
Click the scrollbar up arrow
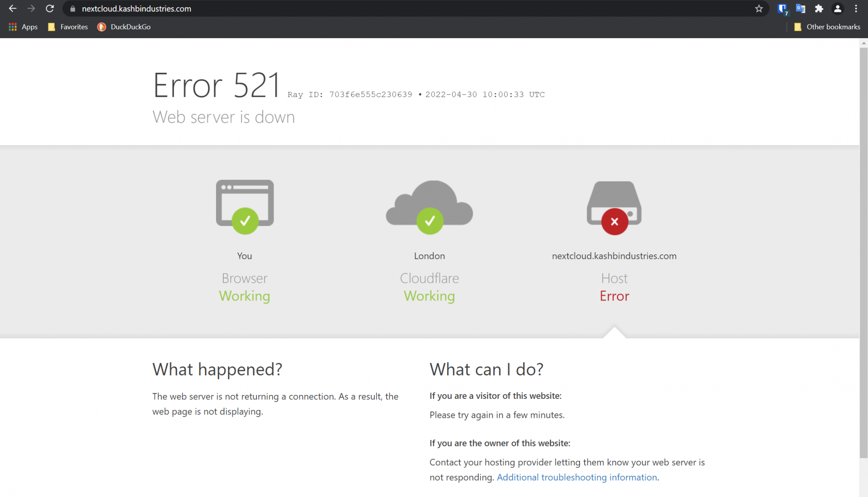coord(863,43)
